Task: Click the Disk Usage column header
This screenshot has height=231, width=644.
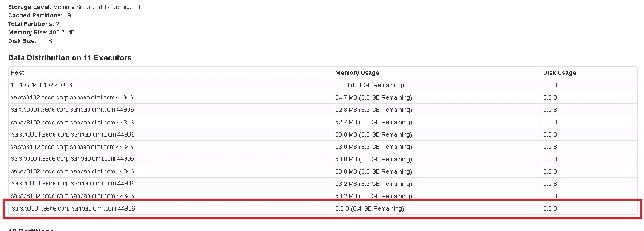Action: pyautogui.click(x=559, y=73)
